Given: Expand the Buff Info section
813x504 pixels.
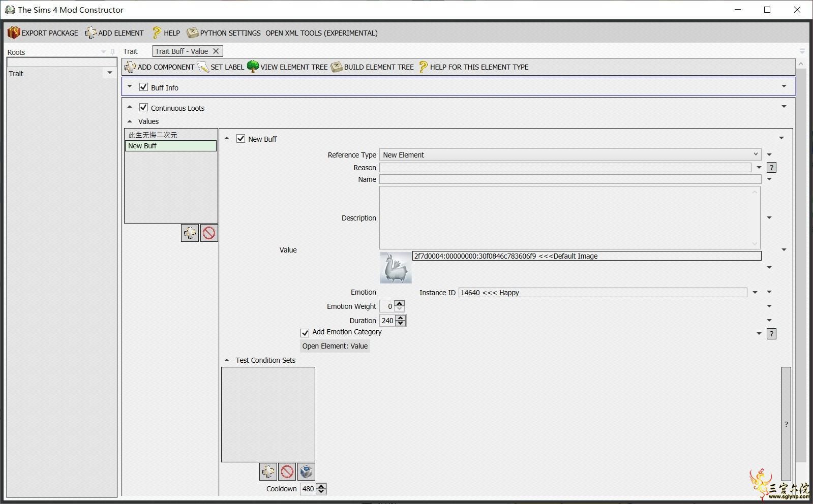Looking at the screenshot, I should [130, 86].
